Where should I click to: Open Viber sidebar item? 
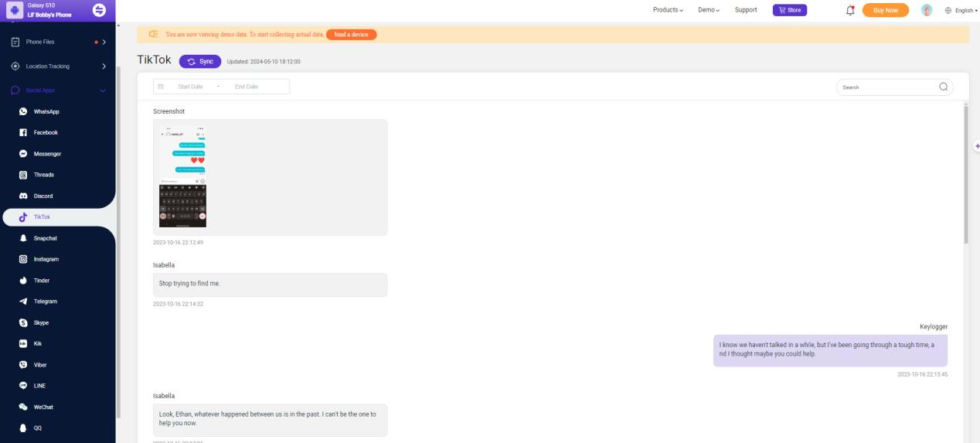[x=40, y=364]
